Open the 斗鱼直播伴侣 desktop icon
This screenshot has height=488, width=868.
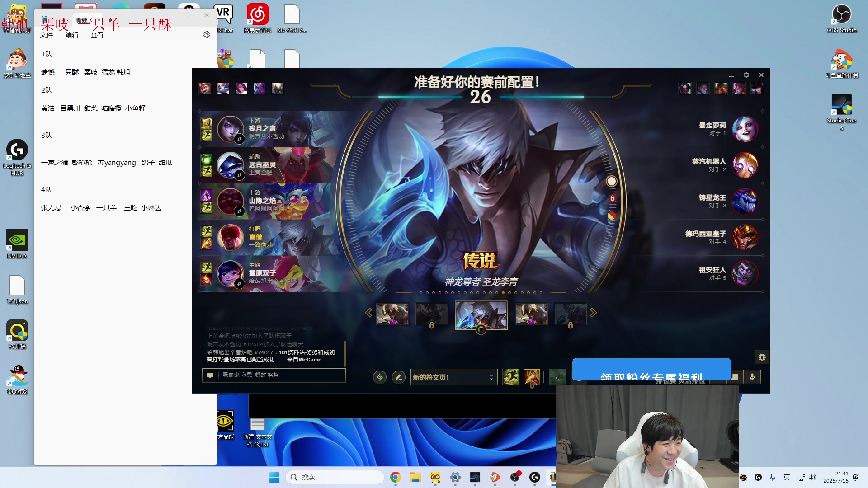point(841,64)
